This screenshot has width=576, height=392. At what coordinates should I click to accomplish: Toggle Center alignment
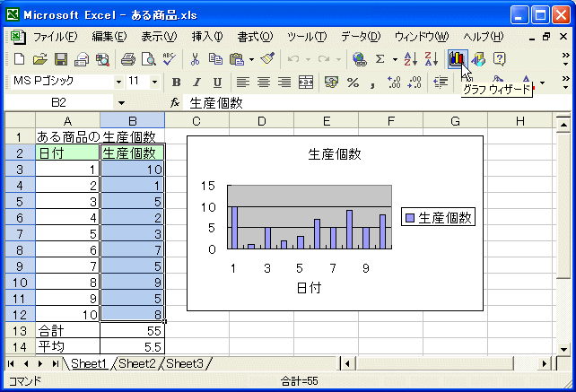coord(264,82)
